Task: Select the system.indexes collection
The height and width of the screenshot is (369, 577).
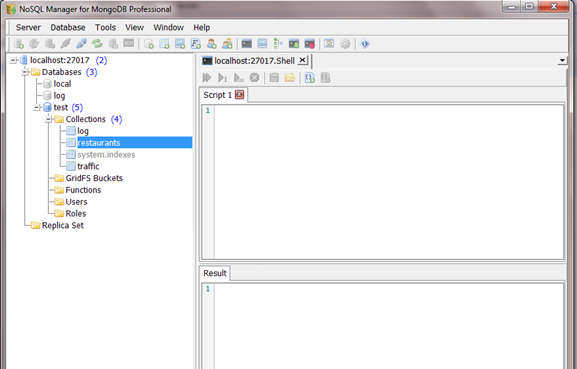Action: click(106, 155)
